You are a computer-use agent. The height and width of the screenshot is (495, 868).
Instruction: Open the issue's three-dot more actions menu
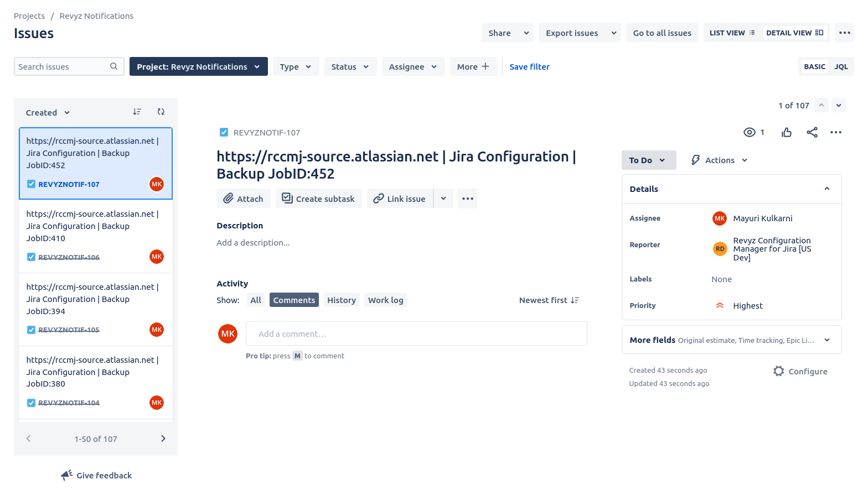(x=835, y=132)
